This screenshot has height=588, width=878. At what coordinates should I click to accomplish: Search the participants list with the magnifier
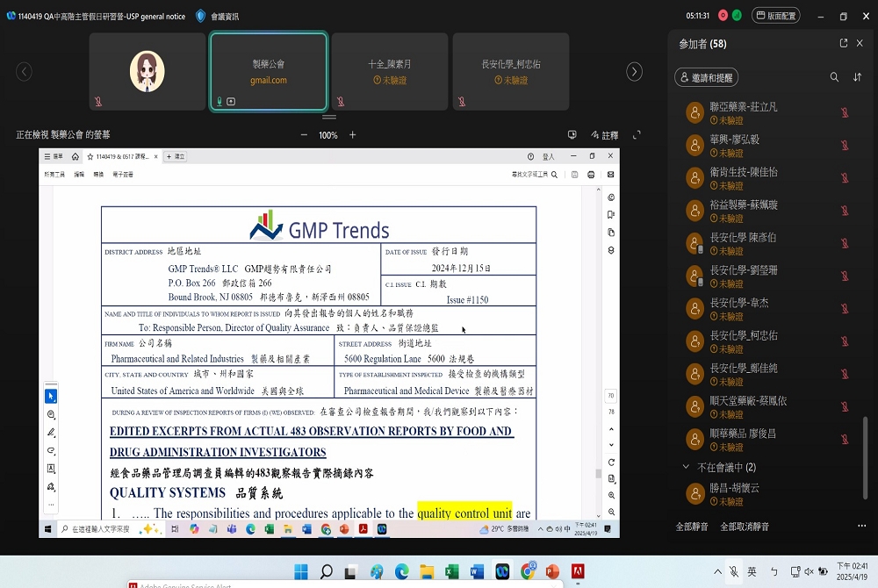(x=834, y=77)
